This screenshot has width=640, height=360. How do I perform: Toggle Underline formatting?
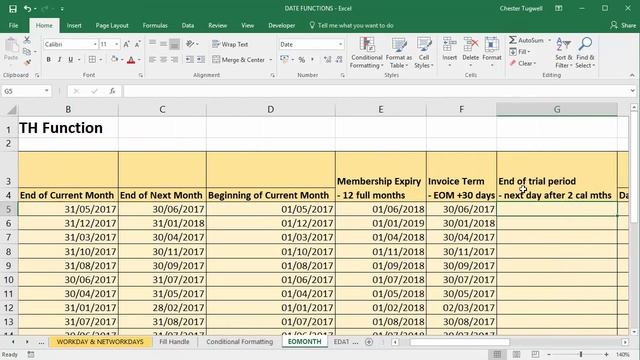click(71, 60)
